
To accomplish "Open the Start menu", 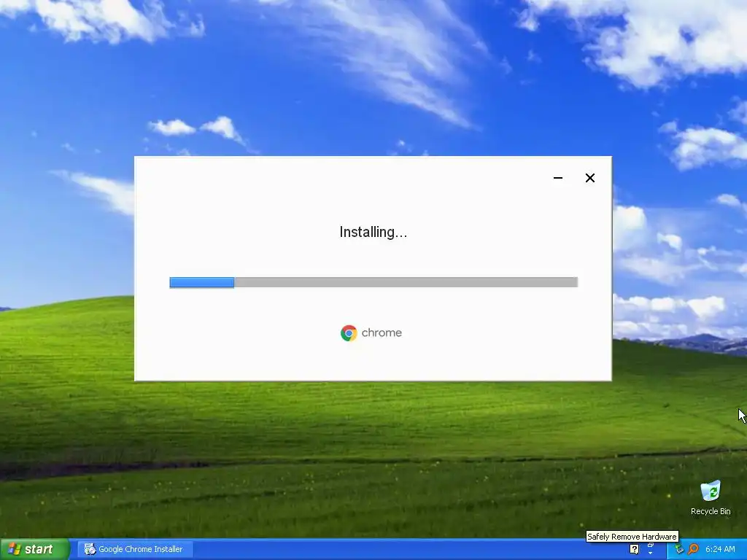I will (x=34, y=549).
